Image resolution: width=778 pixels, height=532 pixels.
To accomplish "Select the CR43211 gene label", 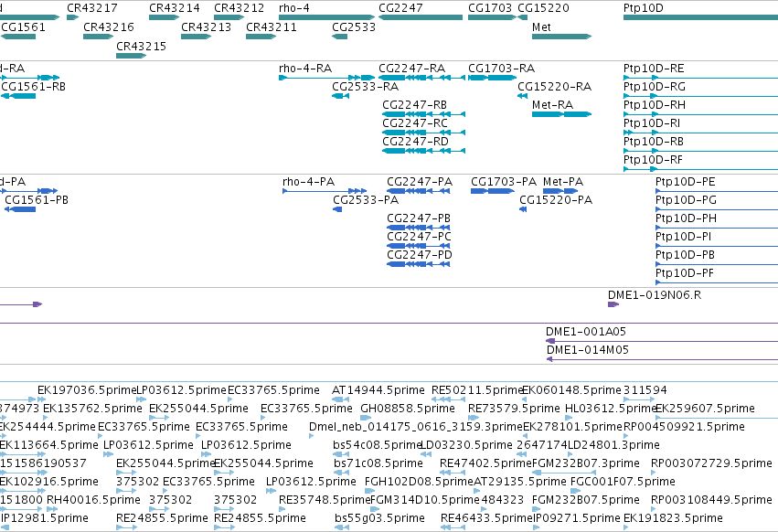I will point(272,27).
